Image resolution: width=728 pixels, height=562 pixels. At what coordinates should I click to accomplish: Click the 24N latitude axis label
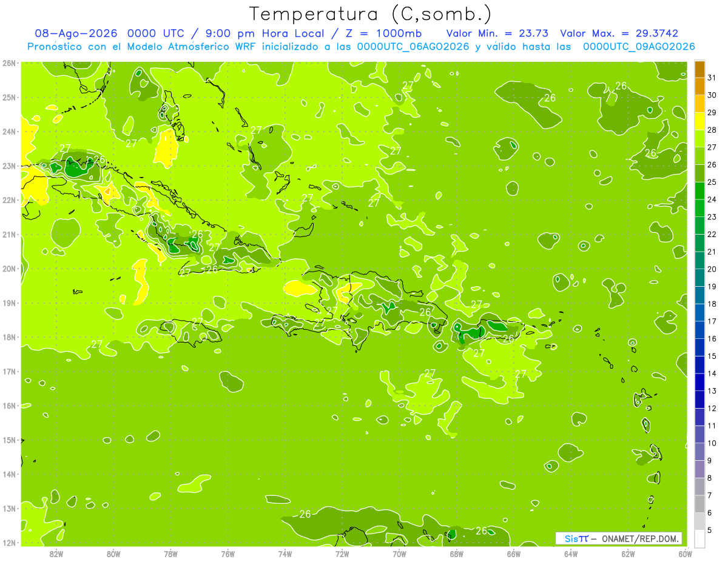tap(9, 132)
